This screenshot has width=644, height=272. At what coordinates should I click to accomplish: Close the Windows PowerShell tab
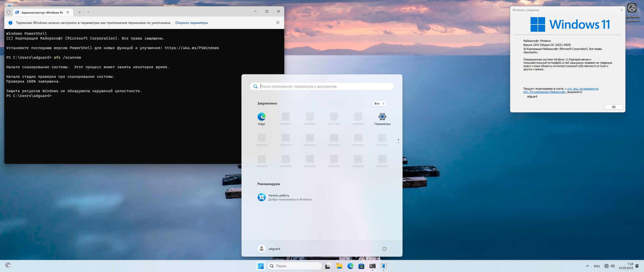(68, 12)
